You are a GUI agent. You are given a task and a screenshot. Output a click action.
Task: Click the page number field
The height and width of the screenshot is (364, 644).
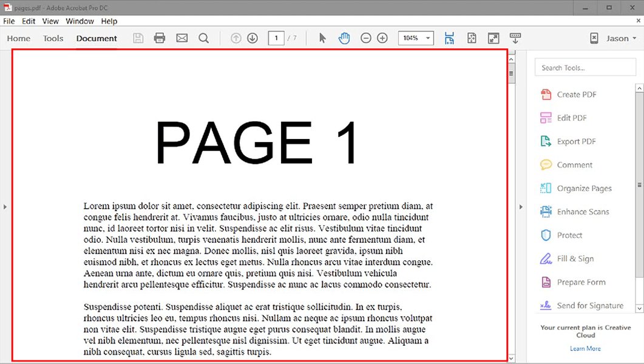(x=276, y=38)
